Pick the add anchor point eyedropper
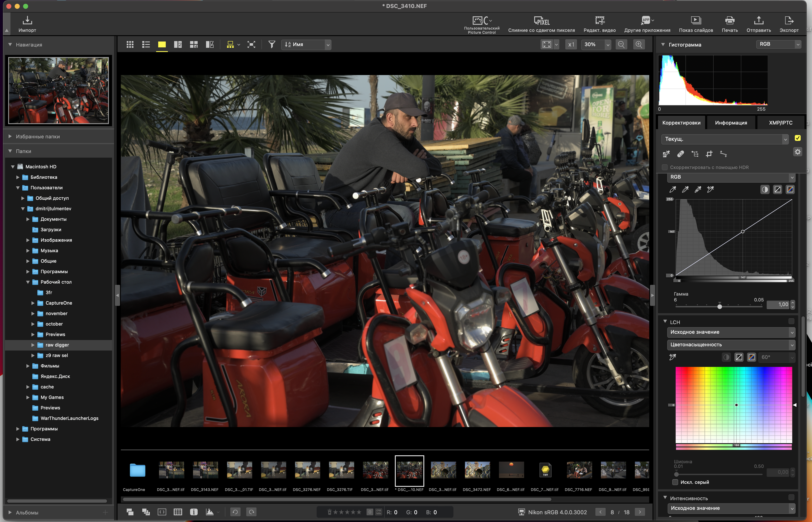Viewport: 812px width, 522px height. [x=710, y=189]
